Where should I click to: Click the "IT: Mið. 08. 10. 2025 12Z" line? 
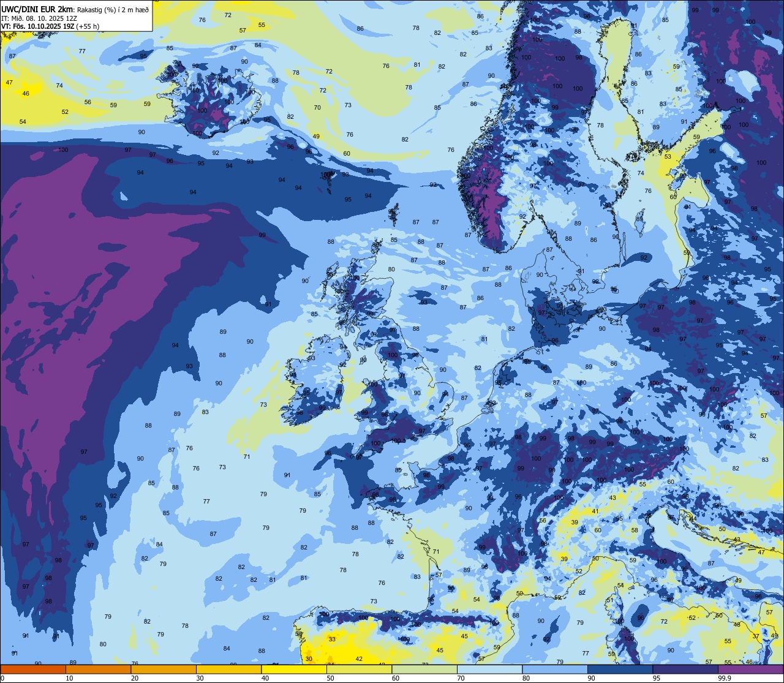[40, 18]
